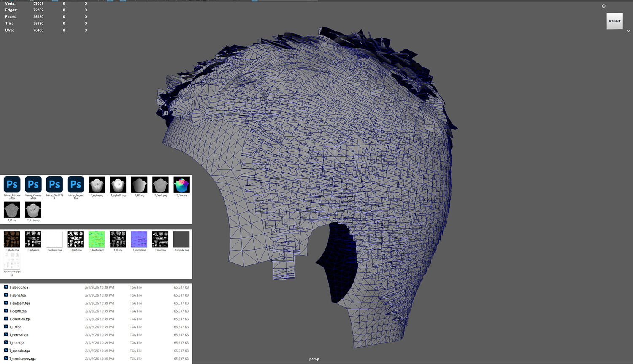Select the T_ID.png hair card atlas thumbnail

(118, 239)
